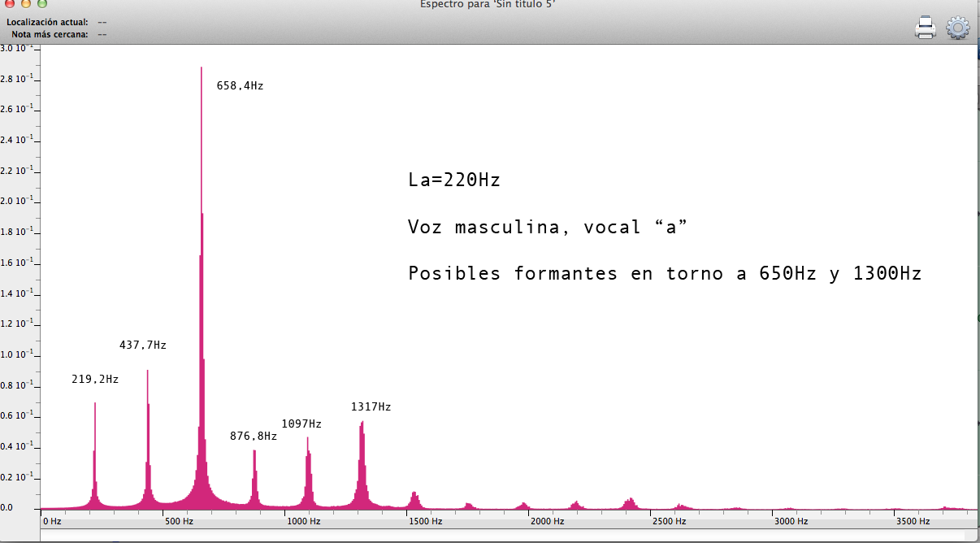The image size is (980, 543).
Task: Click the 'La=220Hz' annotation text
Action: pos(454,180)
